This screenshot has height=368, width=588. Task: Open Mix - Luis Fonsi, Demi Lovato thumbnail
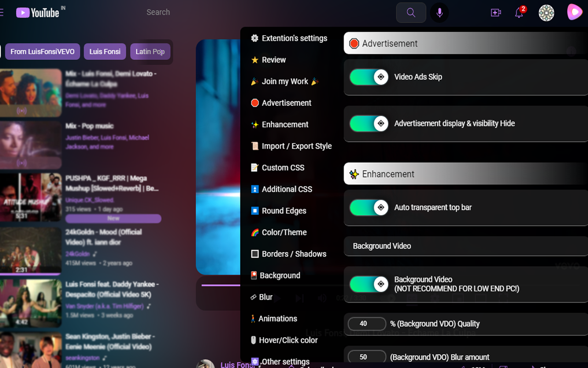[30, 93]
